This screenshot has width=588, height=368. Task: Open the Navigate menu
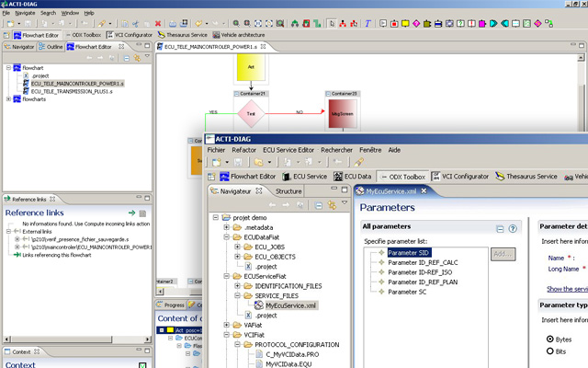point(25,13)
